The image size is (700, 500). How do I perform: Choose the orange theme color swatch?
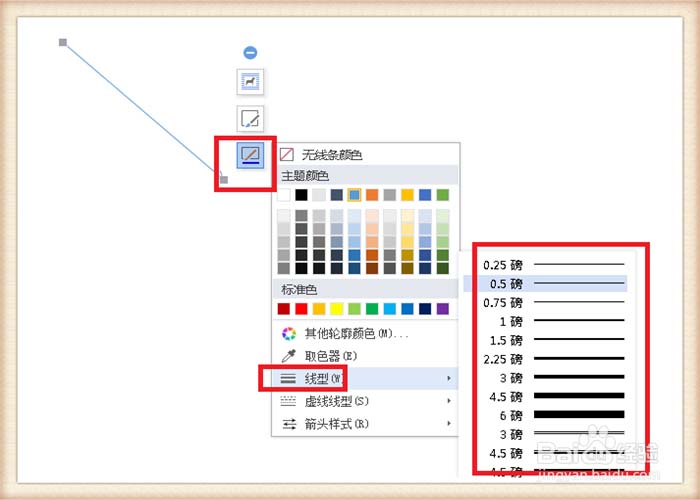point(372,195)
